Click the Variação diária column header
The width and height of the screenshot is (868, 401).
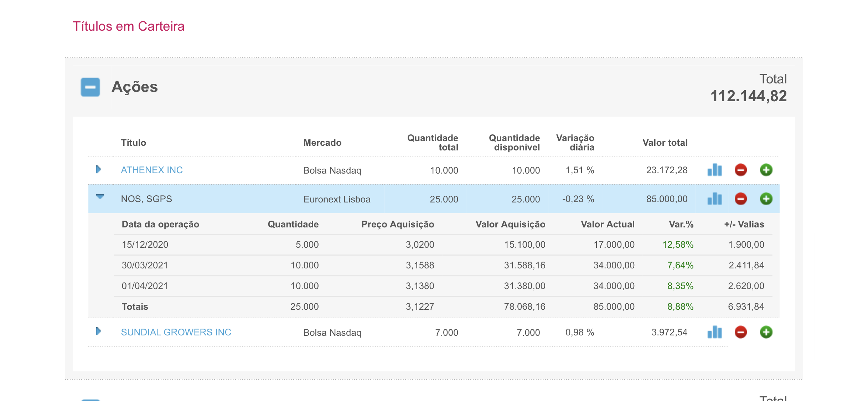[x=575, y=143]
